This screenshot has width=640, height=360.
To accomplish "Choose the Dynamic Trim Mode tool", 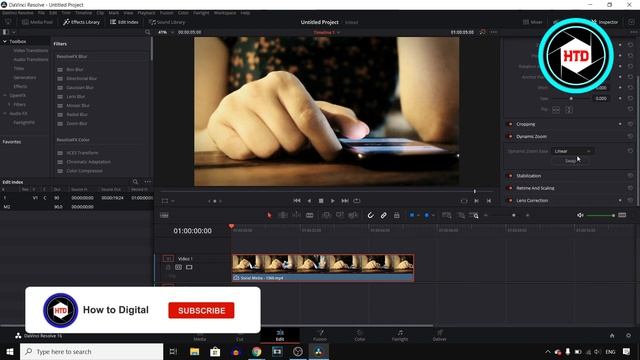I will point(296,215).
